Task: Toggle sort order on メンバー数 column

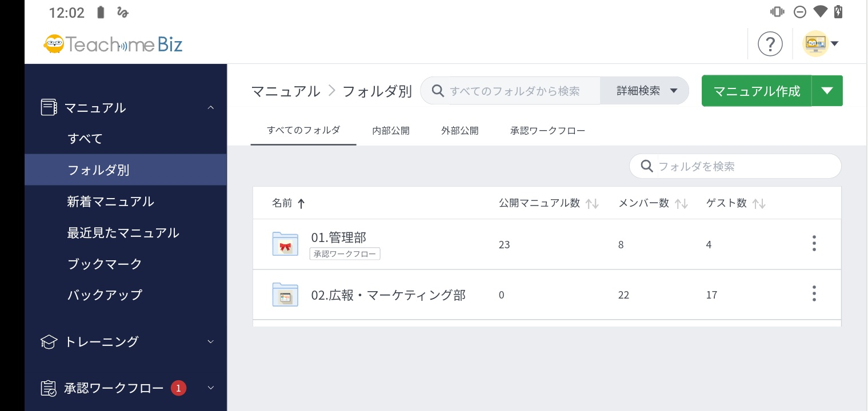Action: click(681, 203)
